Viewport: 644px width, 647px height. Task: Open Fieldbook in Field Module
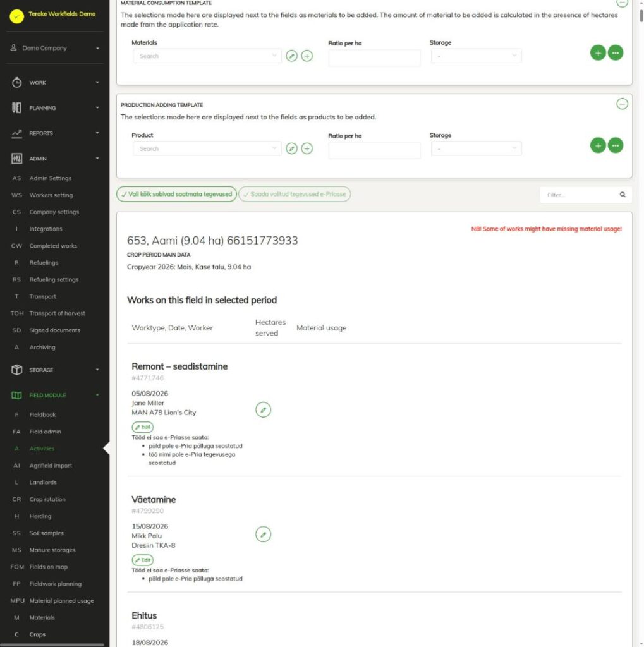tap(42, 414)
